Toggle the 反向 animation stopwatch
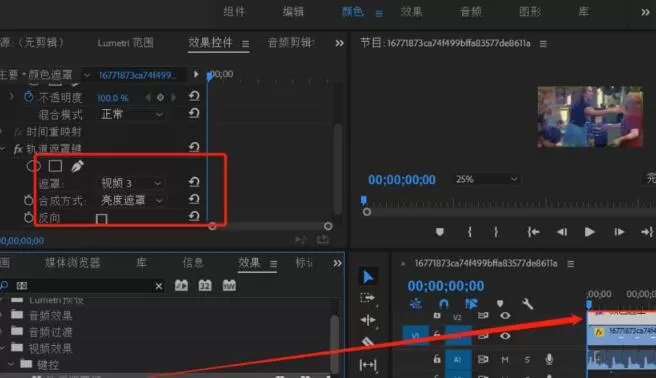This screenshot has width=656, height=378. 28,217
